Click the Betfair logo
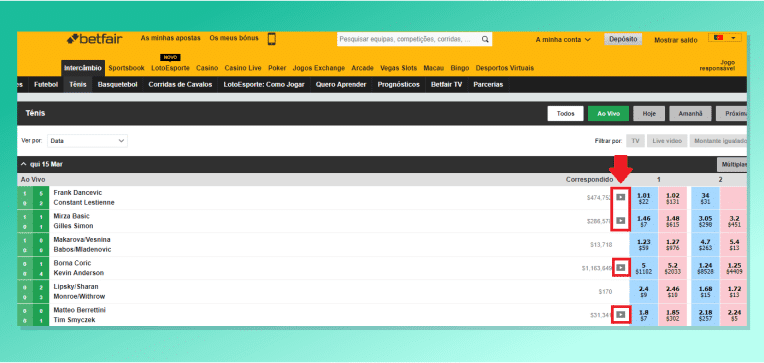 (95, 39)
